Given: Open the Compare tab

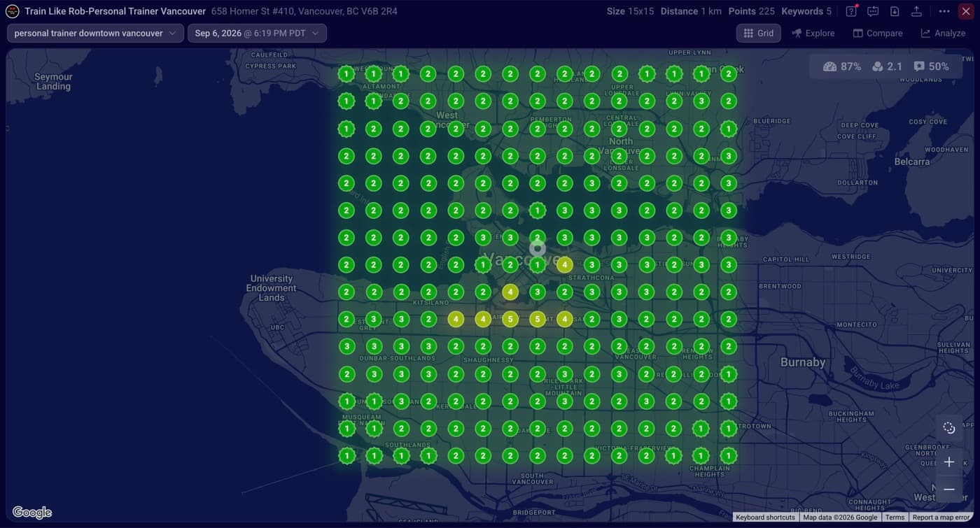Looking at the screenshot, I should tap(878, 34).
